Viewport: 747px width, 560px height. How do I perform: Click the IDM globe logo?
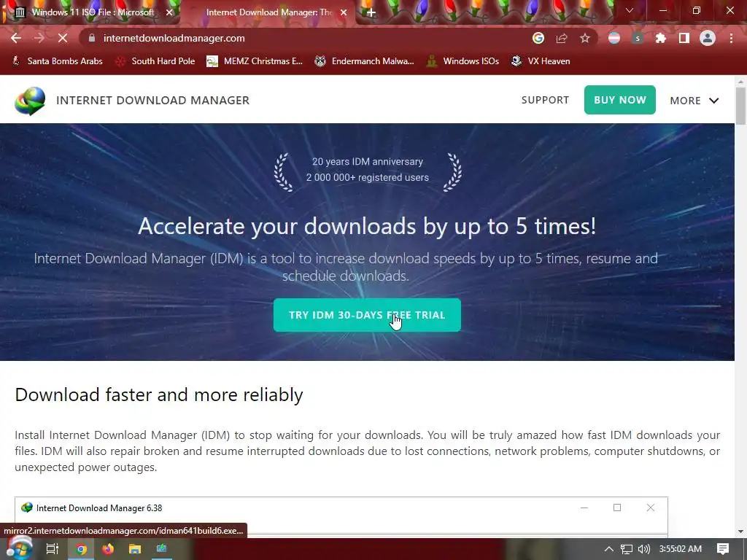click(x=30, y=101)
